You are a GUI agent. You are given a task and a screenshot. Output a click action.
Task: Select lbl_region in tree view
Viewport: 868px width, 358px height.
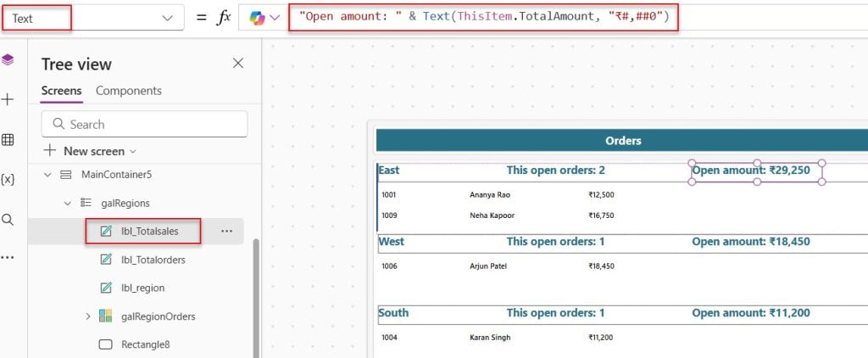tap(142, 288)
